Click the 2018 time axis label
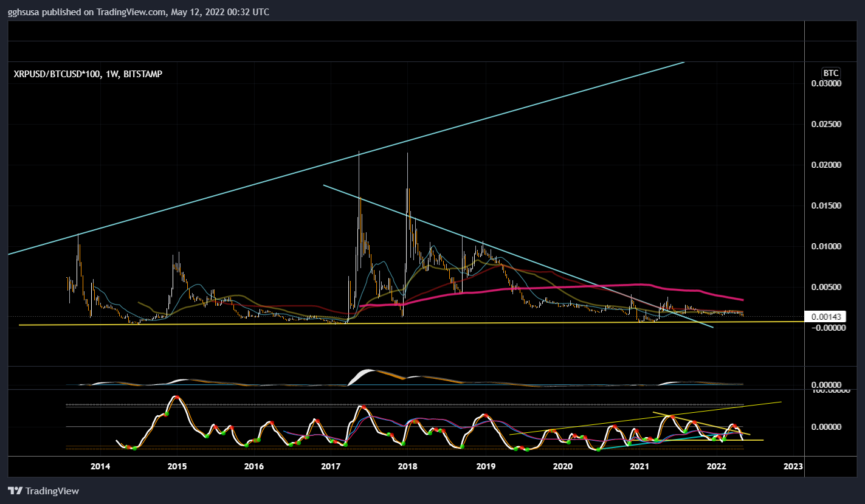The width and height of the screenshot is (865, 504). click(x=408, y=466)
